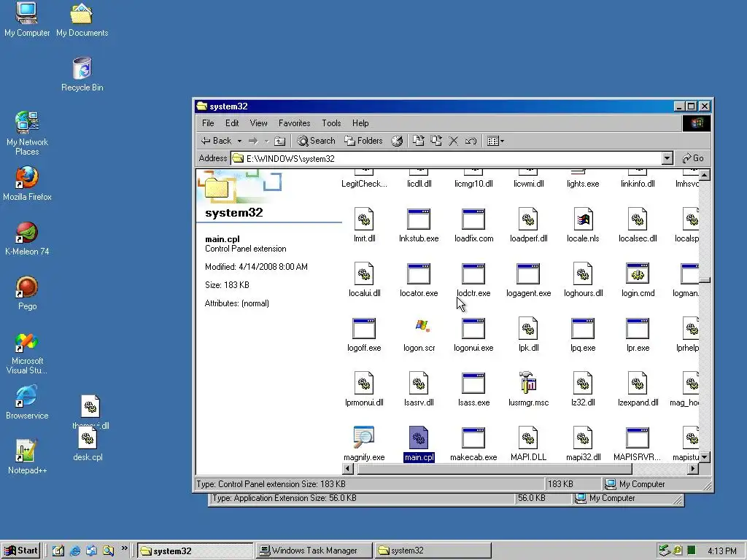Viewport: 747px width, 560px height.
Task: Open the Help menu
Action: pos(360,123)
